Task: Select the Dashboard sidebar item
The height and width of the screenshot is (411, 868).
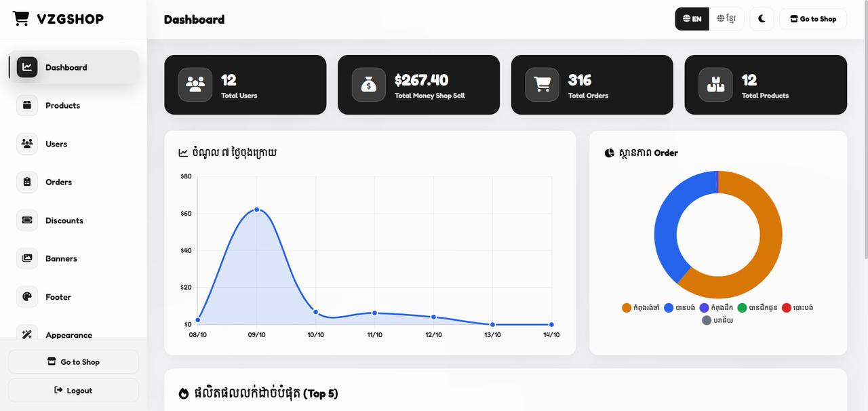Action: click(x=73, y=67)
